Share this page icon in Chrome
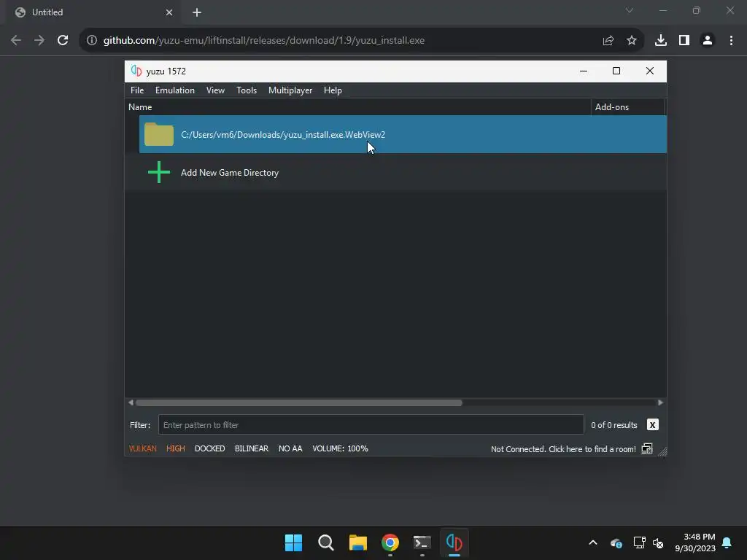 click(608, 41)
